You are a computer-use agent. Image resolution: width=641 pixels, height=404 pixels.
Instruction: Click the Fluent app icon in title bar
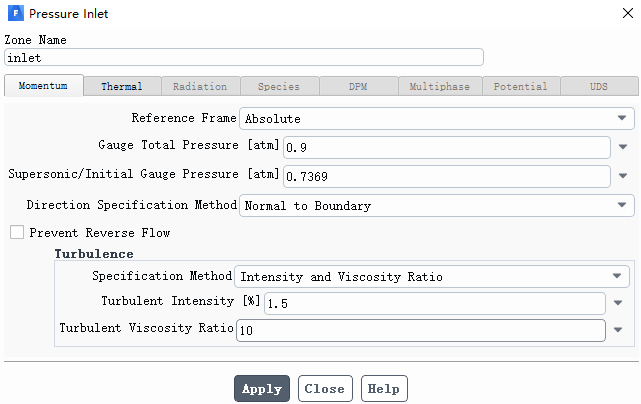tap(16, 13)
